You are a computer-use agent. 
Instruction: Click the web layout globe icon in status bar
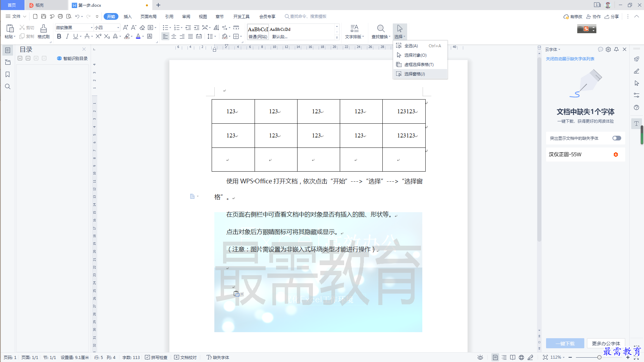(x=521, y=357)
